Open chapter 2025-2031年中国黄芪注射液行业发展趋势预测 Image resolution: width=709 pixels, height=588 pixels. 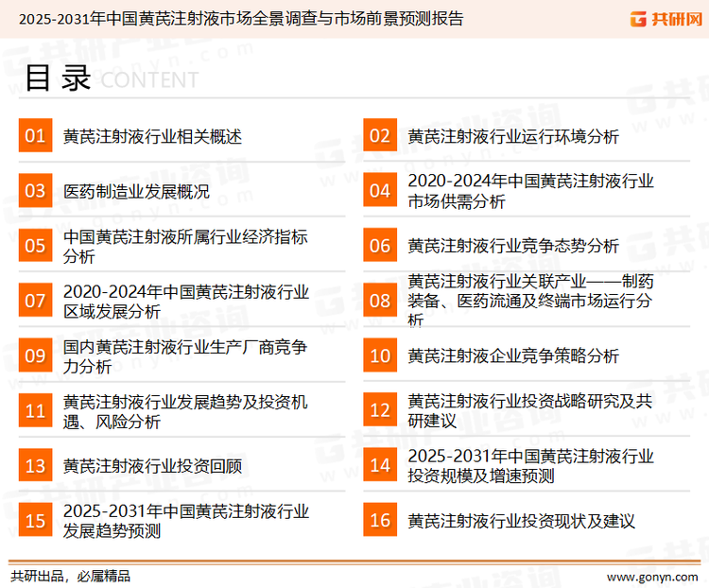tap(186, 521)
